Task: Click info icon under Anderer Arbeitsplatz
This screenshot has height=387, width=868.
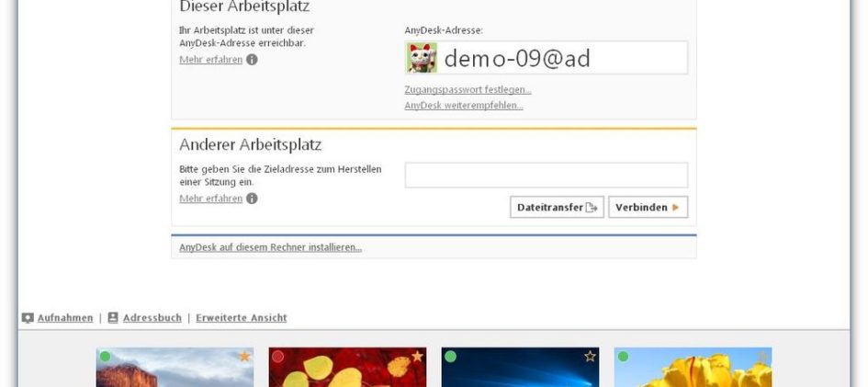Action: 252,199
